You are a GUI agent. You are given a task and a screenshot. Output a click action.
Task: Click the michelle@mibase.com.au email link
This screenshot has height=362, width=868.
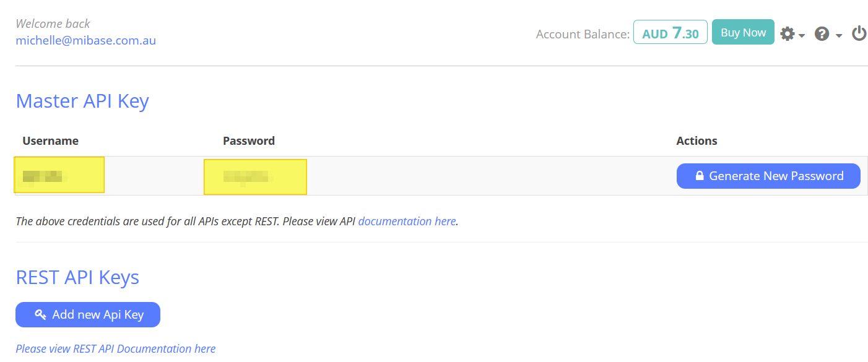(x=85, y=41)
